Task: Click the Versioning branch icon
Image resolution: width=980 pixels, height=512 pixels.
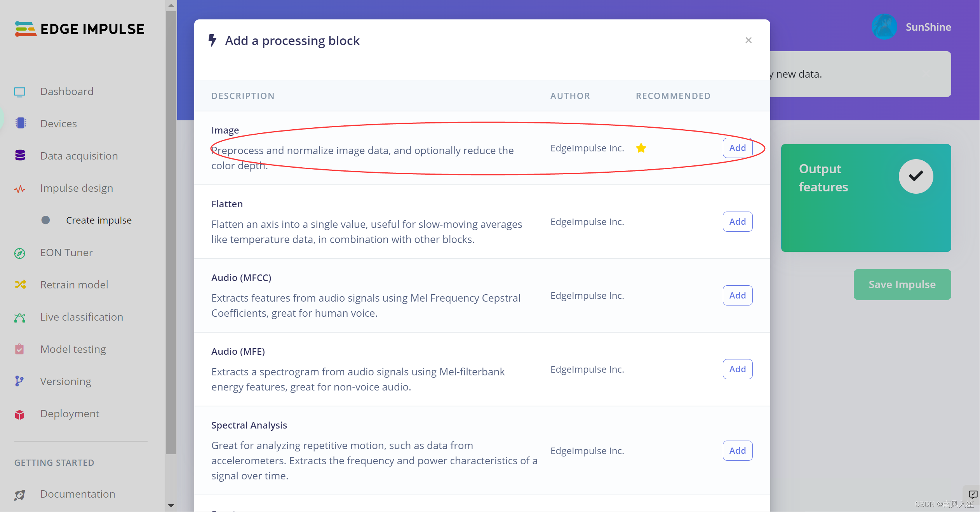Action: [19, 382]
